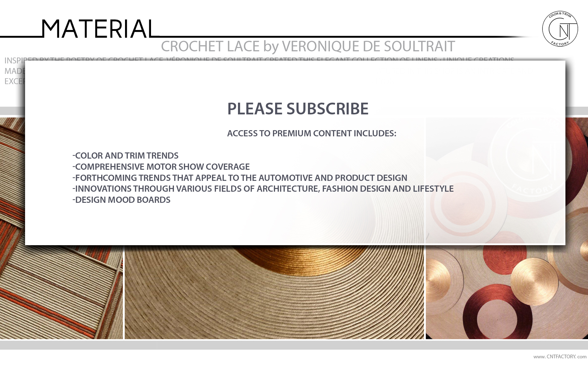The height and width of the screenshot is (371, 588).
Task: Click the CNT Factory circular logo
Action: coord(560,29)
